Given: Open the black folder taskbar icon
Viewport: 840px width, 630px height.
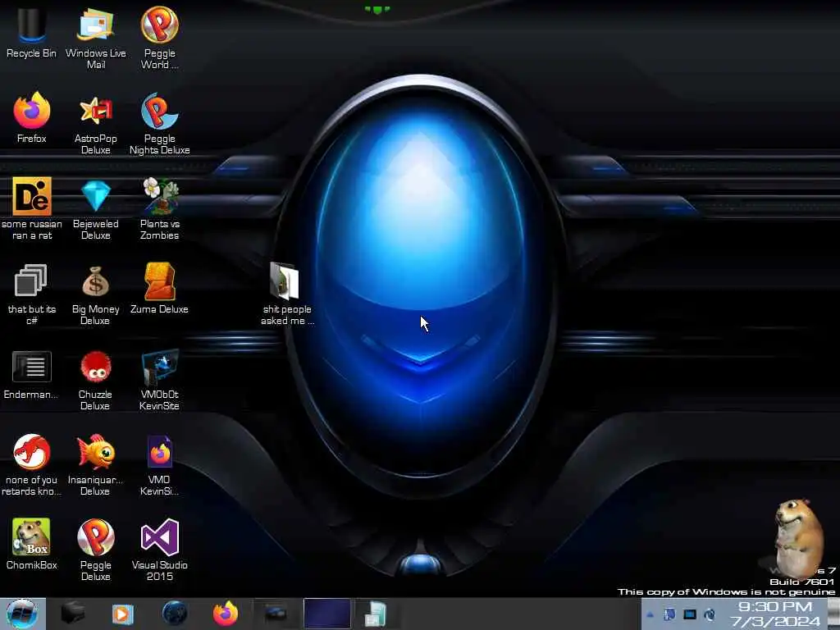Looking at the screenshot, I should (x=73, y=614).
